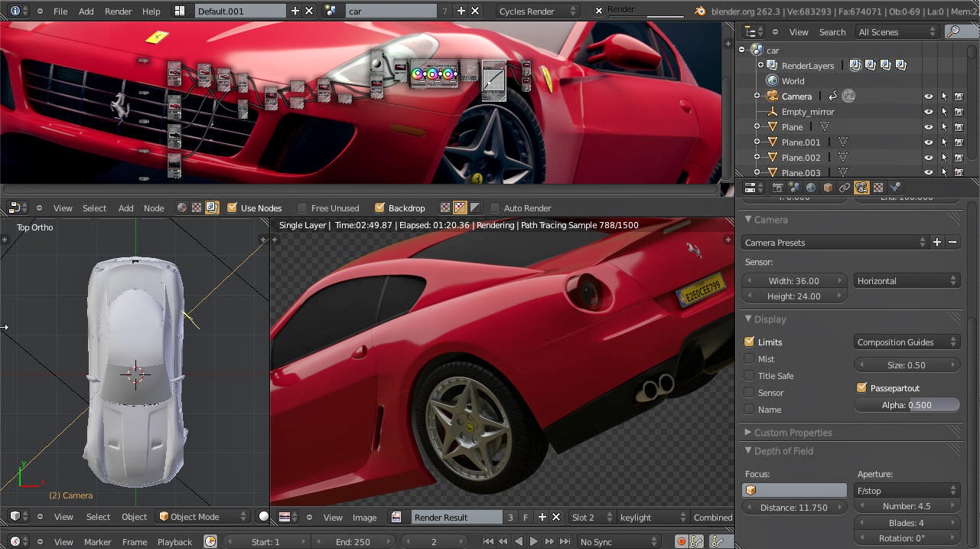
Task: Hide the Camera object via eye icon
Action: (929, 96)
